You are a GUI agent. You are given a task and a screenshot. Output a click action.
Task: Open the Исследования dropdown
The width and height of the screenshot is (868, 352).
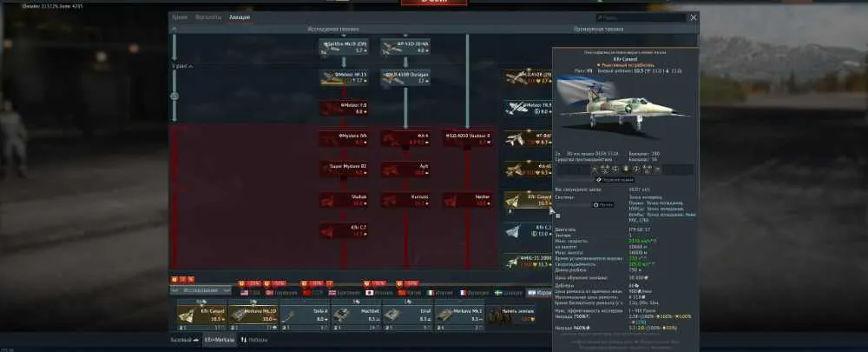[201, 290]
